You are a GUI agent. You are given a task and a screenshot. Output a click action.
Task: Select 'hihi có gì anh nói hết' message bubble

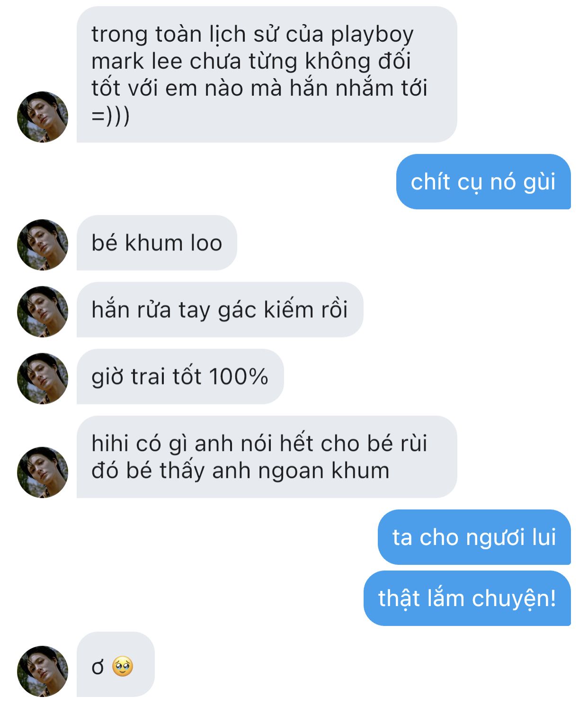(267, 457)
